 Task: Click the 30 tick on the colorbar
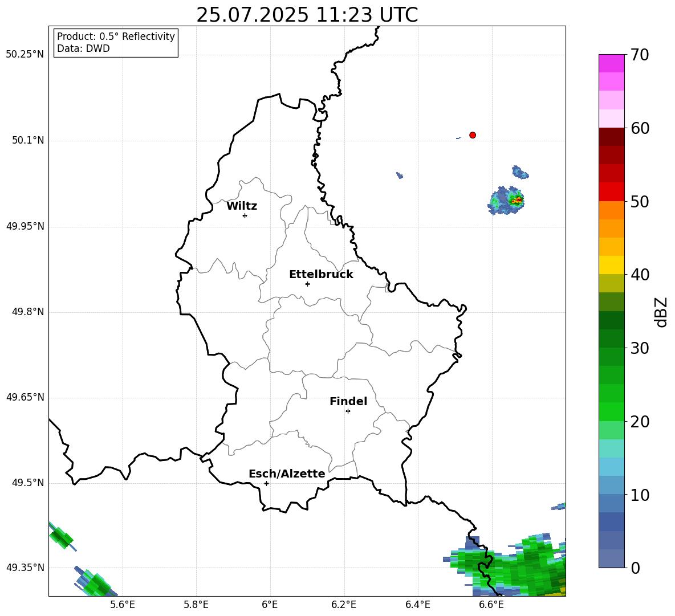point(639,348)
